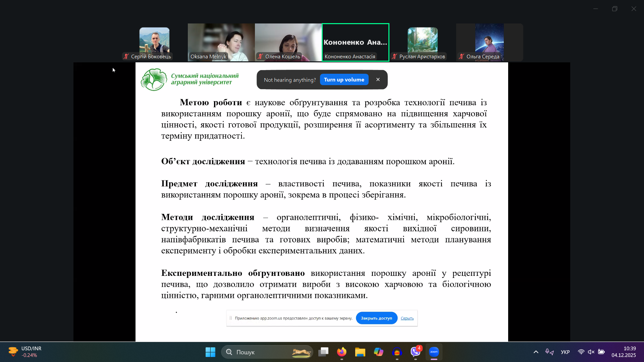This screenshot has width=644, height=362.
Task: Select Руслан Аристархов participant thumbnail
Action: pyautogui.click(x=422, y=42)
